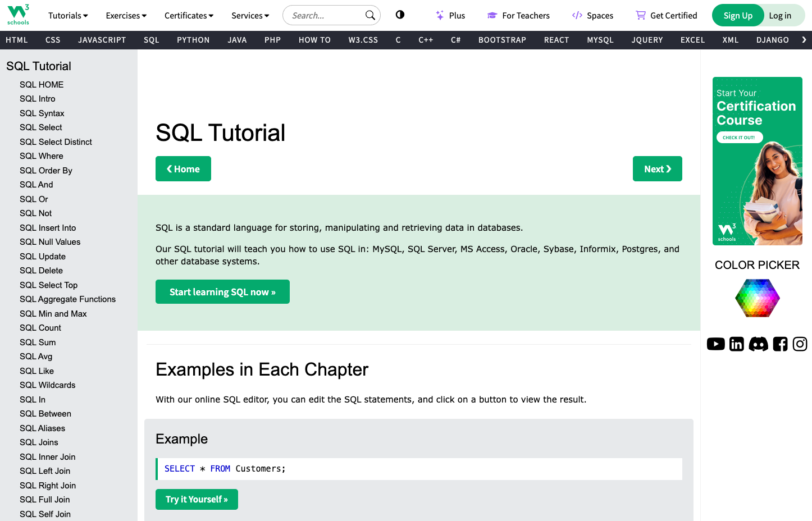Open SQL Min and Max in sidebar
The height and width of the screenshot is (521, 812).
53,314
